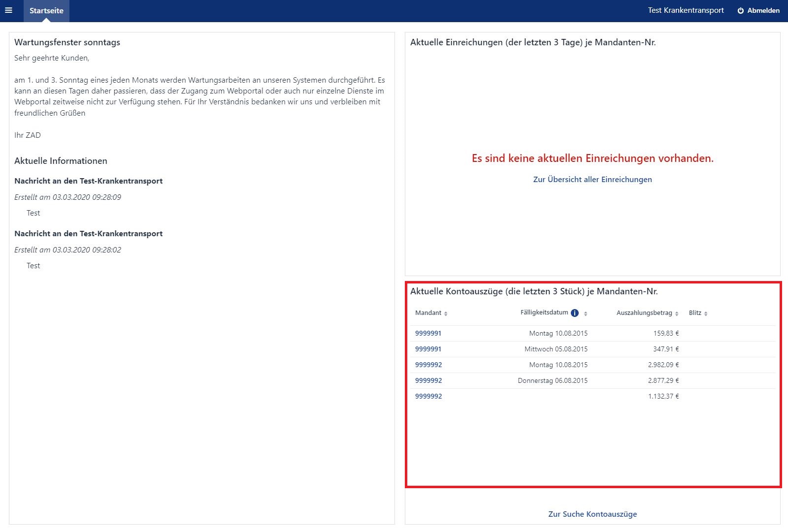788x532 pixels.
Task: Follow the Zur Suche Kontoauszüge link
Action: [592, 514]
